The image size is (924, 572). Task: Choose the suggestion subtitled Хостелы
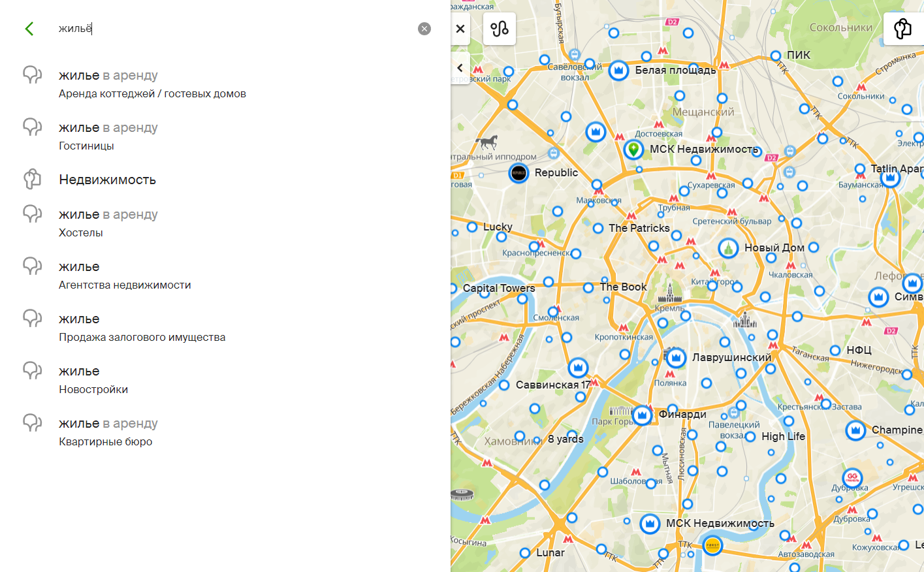pyautogui.click(x=225, y=223)
